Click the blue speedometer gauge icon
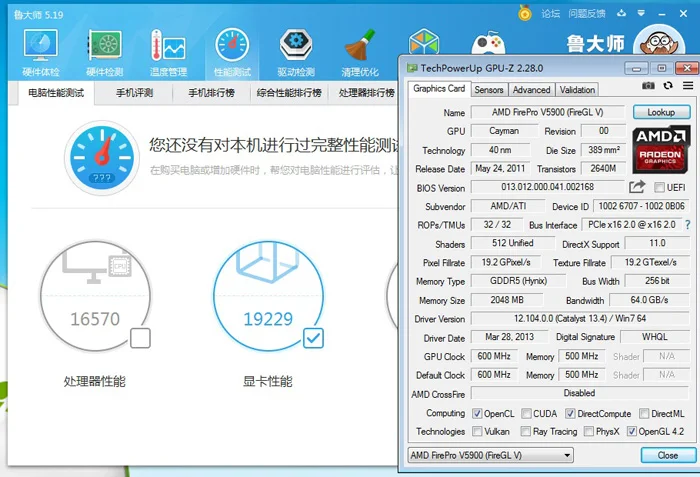The height and width of the screenshot is (477, 700). coord(102,158)
